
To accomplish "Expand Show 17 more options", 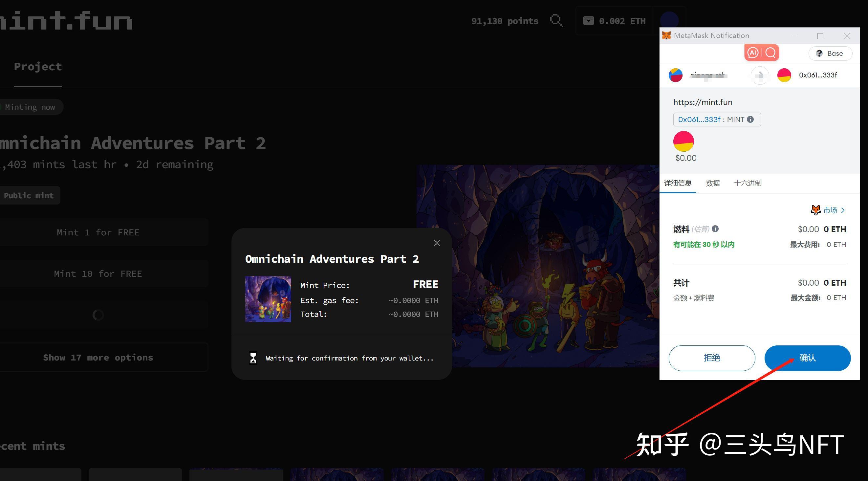I will [98, 357].
